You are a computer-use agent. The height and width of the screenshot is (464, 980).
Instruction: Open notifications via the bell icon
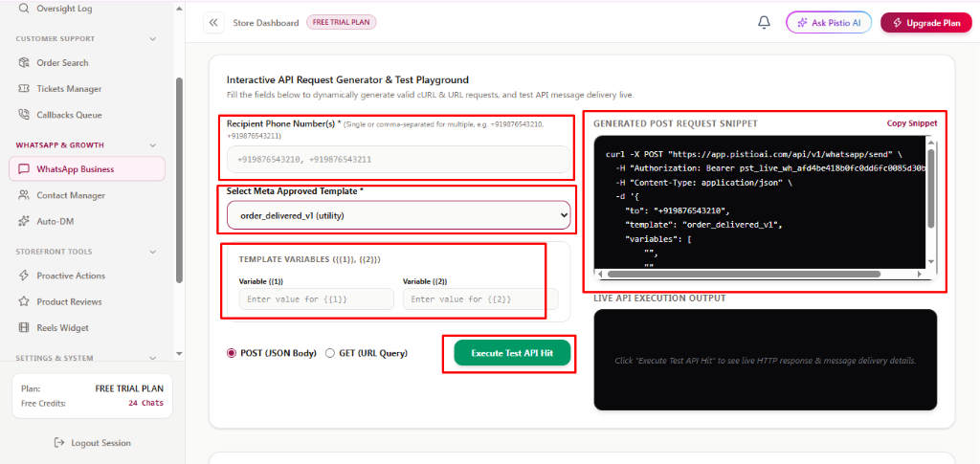pyautogui.click(x=764, y=22)
